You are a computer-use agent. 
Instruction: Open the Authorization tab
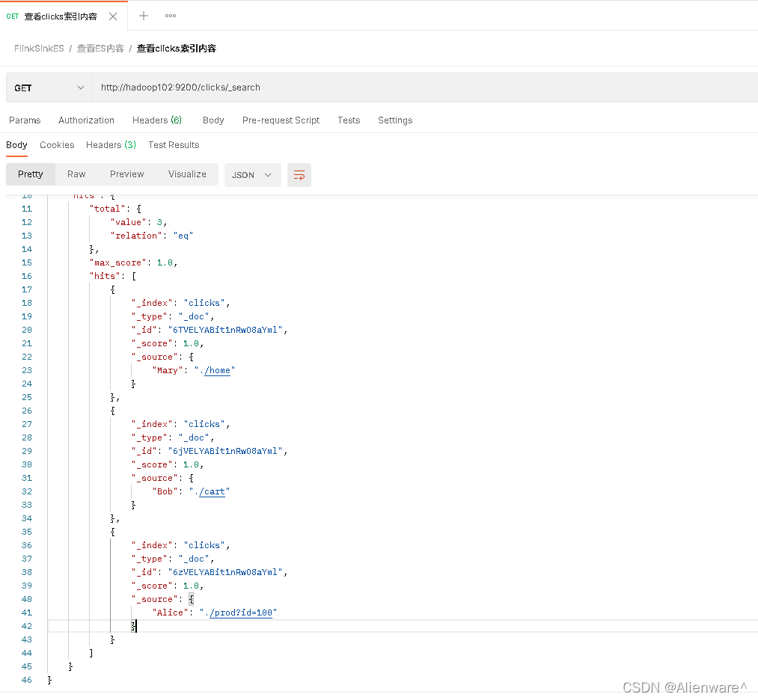tap(86, 120)
